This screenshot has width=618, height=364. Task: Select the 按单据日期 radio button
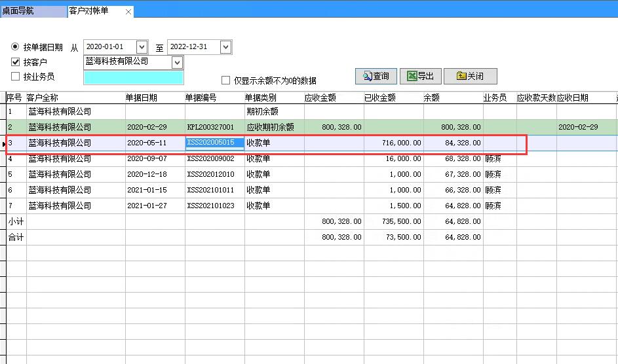pos(16,47)
